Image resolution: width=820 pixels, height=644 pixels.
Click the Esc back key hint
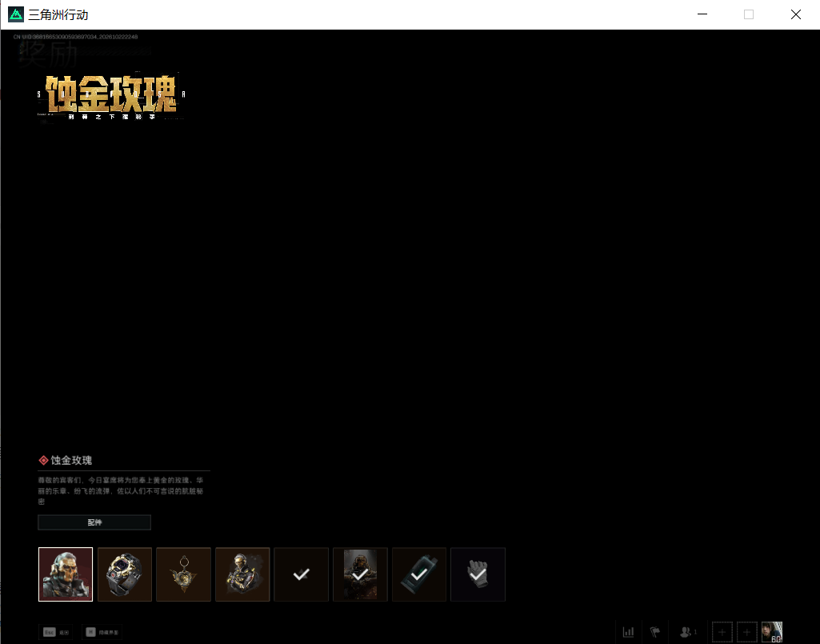tap(56, 632)
